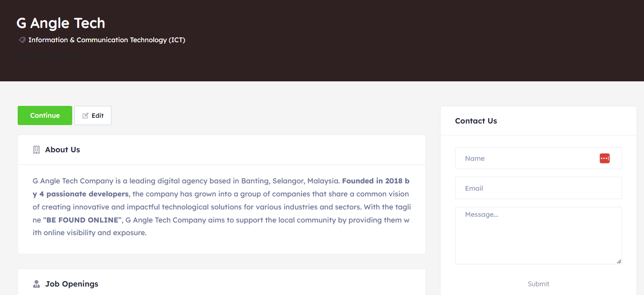
Task: Submit the Contact Us form
Action: pyautogui.click(x=538, y=284)
